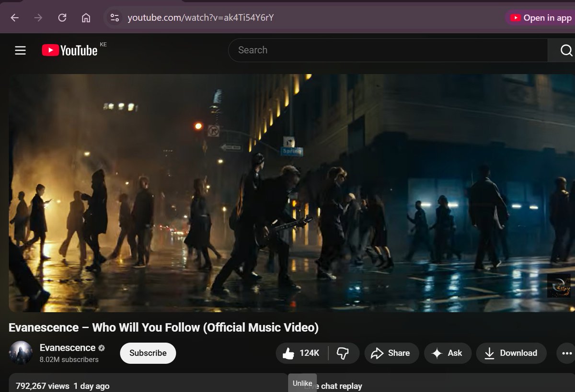Share the video with the Share button

pyautogui.click(x=391, y=353)
